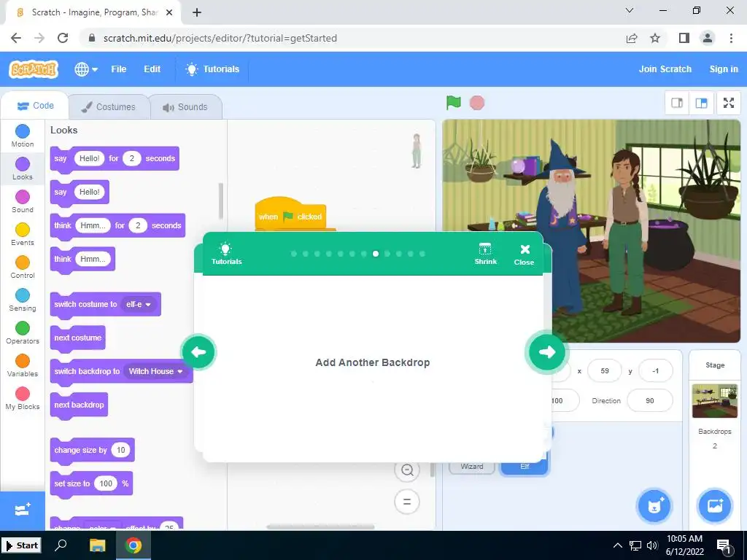Jump to the last tutorial step dot
The width and height of the screenshot is (747, 560).
[x=422, y=254]
